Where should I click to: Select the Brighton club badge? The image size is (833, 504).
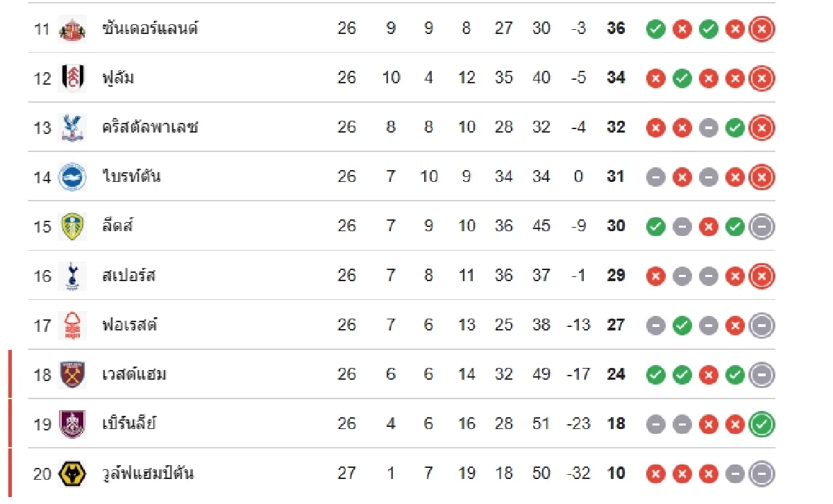72,177
